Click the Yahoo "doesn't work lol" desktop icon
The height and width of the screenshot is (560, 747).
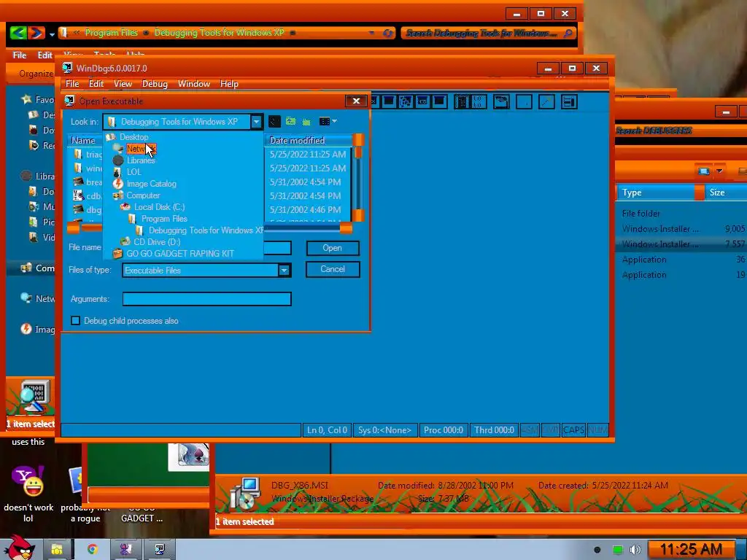[x=28, y=494]
